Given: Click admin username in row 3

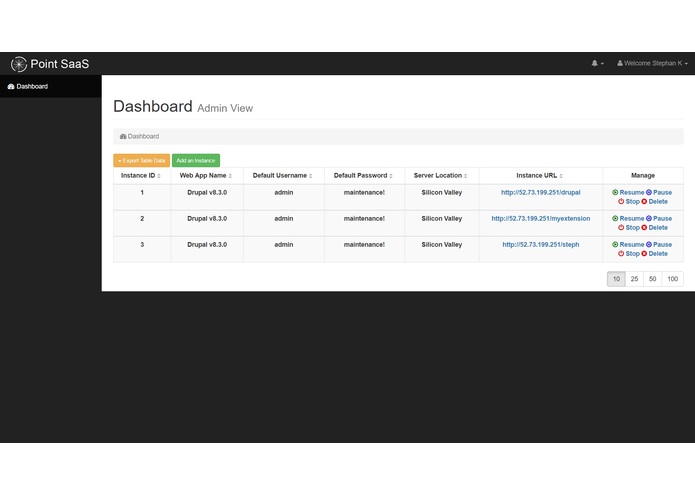Looking at the screenshot, I should tap(284, 245).
